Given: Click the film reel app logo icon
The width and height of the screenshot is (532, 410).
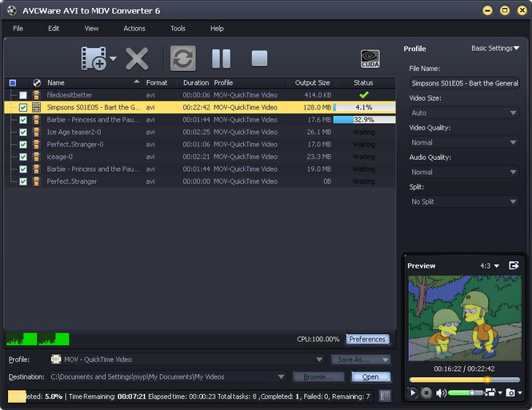Looking at the screenshot, I should 12,10.
